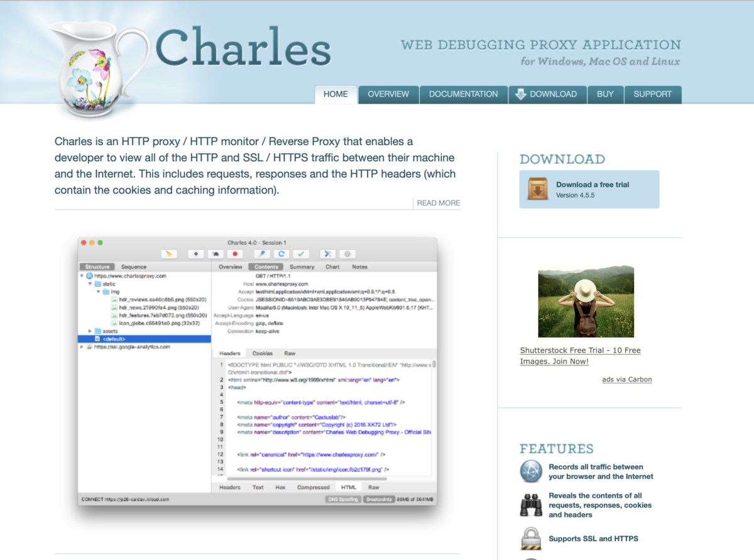Click the green checkmark validate icon in toolbar
Image resolution: width=754 pixels, height=560 pixels.
(x=302, y=254)
